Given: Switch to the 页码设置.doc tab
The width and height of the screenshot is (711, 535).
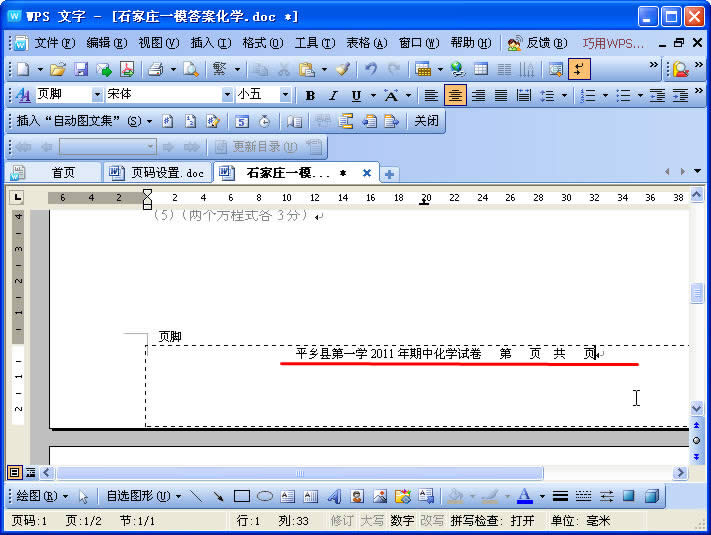Looking at the screenshot, I should [x=158, y=173].
